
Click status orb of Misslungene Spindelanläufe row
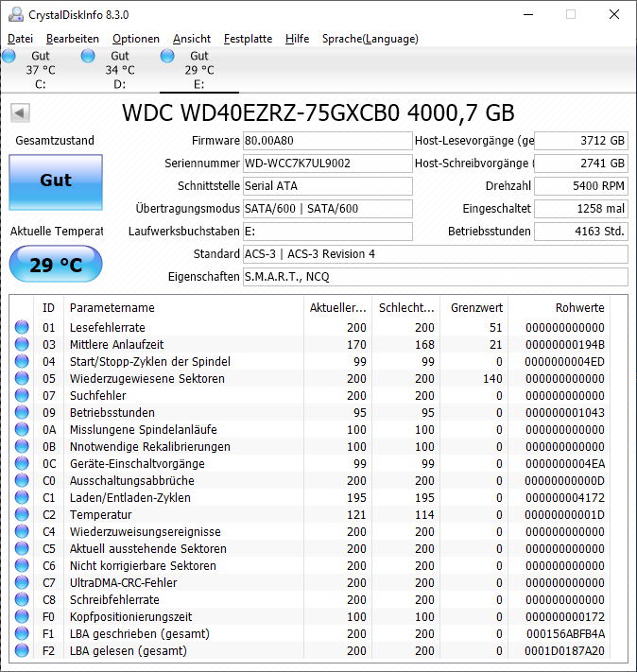(x=22, y=429)
